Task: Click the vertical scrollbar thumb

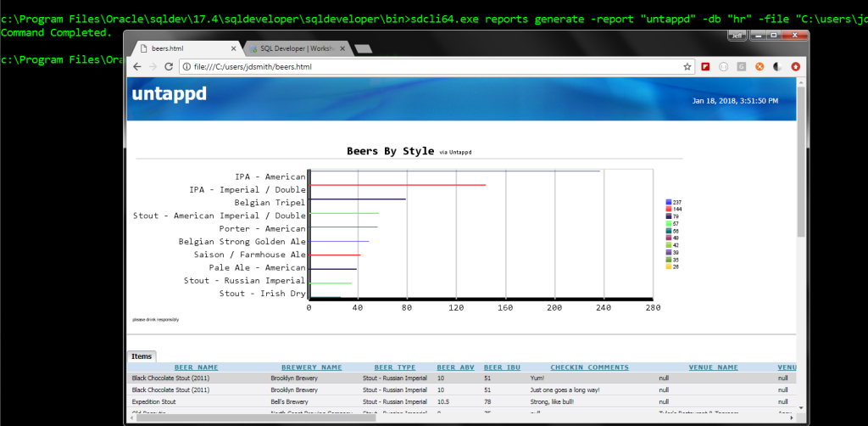Action: pos(801,161)
